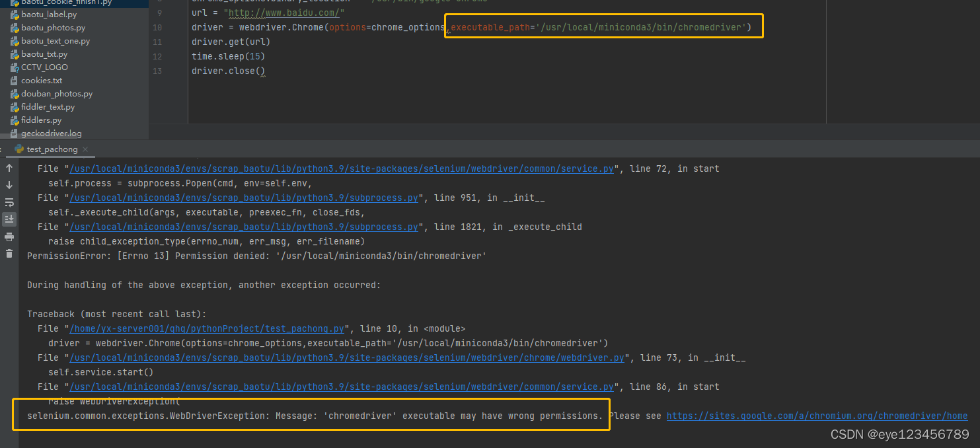Click the Python file icon beside baotu_txt.py
Viewport: 980px width, 448px height.
pyautogui.click(x=15, y=54)
